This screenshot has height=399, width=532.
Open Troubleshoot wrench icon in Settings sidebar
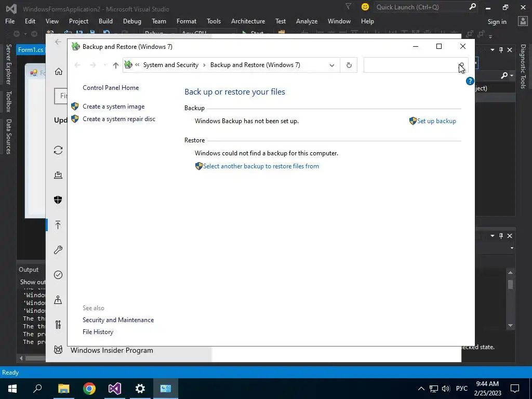point(58,250)
